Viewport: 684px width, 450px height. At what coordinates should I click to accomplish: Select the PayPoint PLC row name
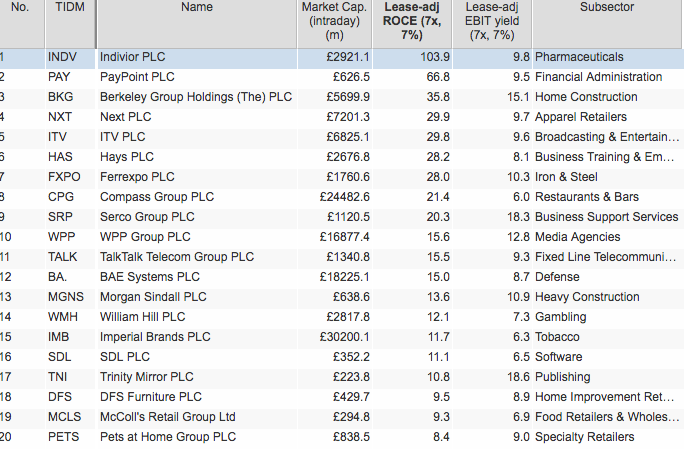tap(137, 77)
